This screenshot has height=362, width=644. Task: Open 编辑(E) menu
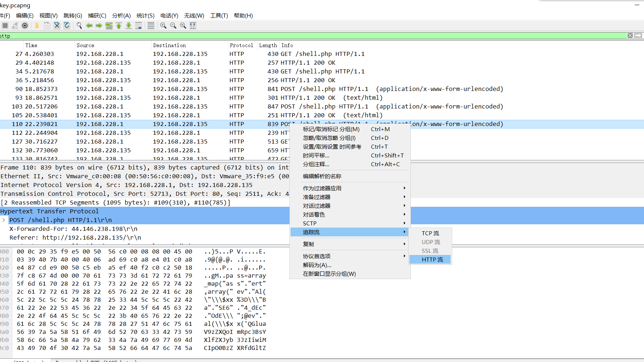[25, 15]
